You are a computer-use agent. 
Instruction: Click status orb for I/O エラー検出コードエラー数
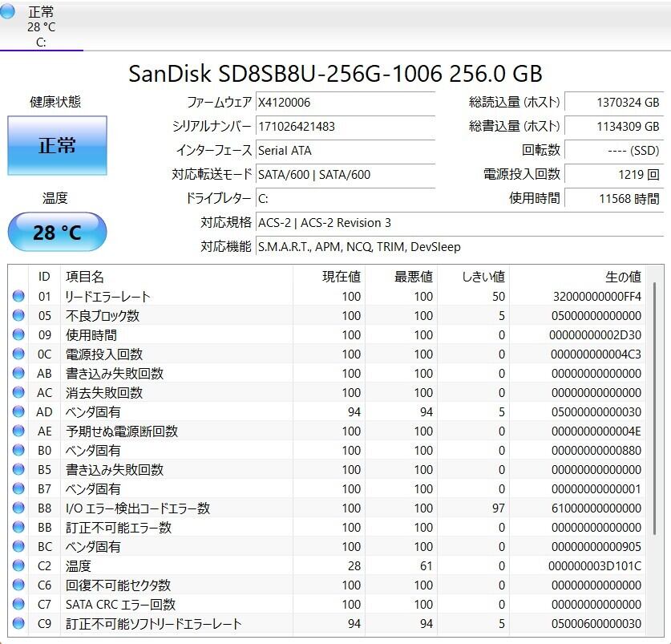pyautogui.click(x=18, y=508)
